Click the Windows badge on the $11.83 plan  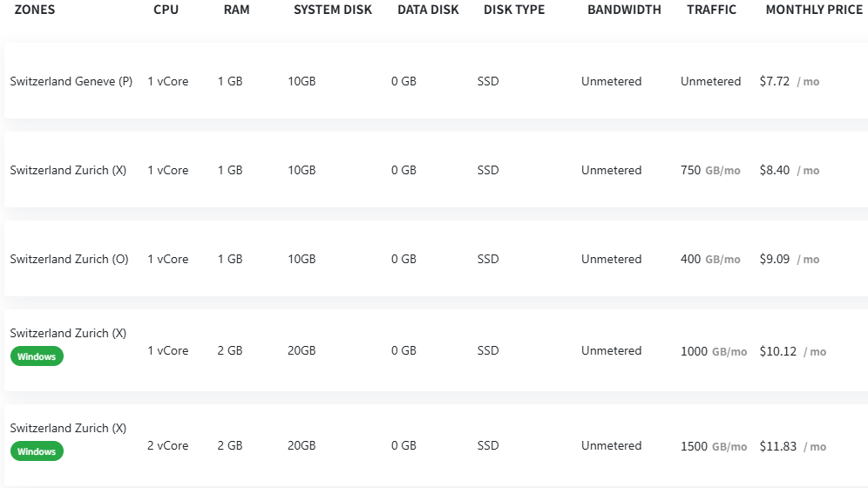pos(37,451)
